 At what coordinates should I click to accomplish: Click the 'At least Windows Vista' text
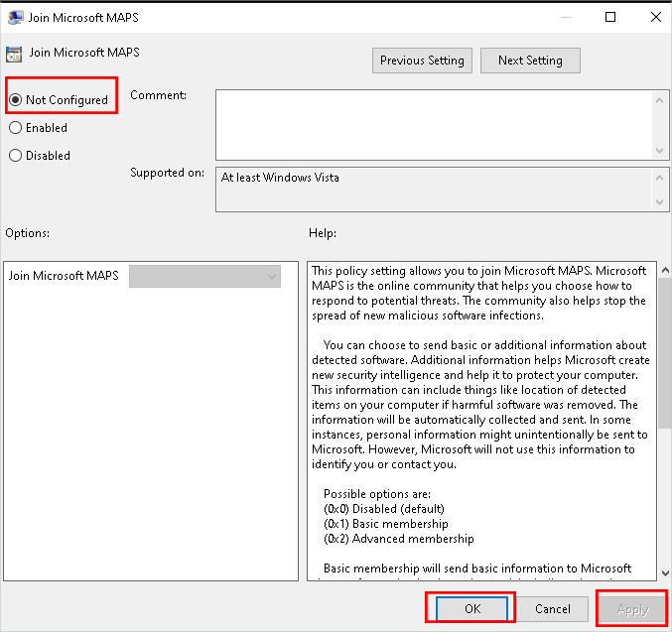(280, 178)
